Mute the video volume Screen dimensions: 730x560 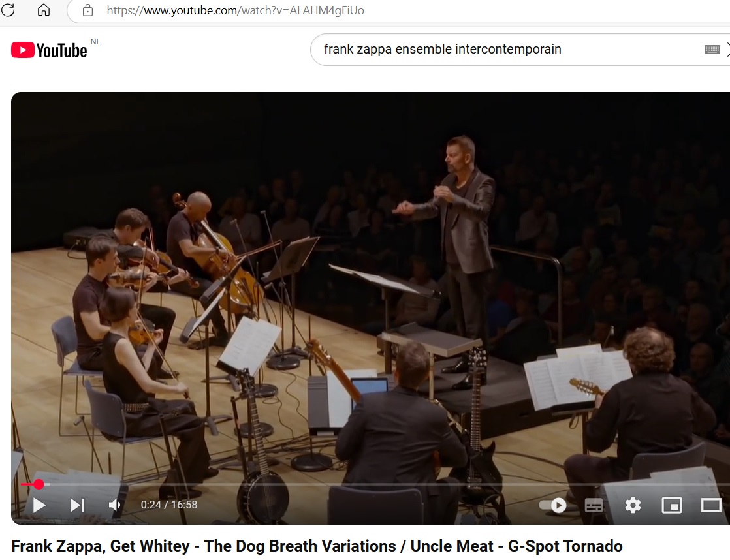click(114, 505)
